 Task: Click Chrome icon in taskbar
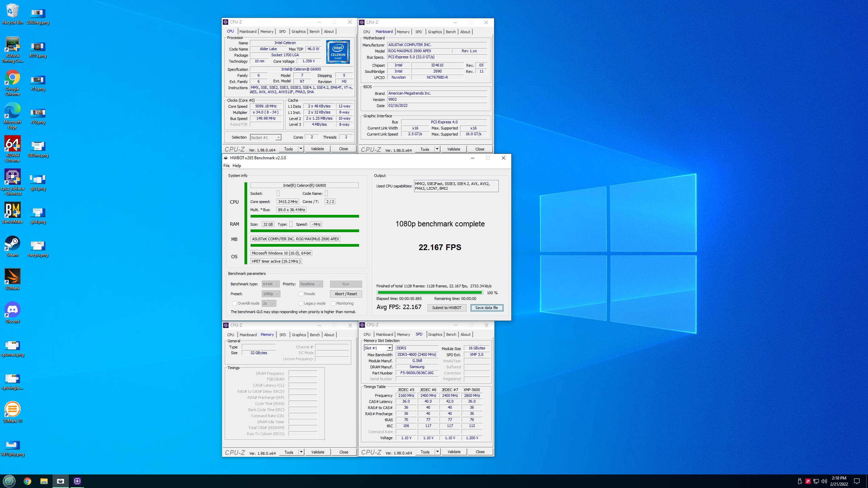[27, 481]
